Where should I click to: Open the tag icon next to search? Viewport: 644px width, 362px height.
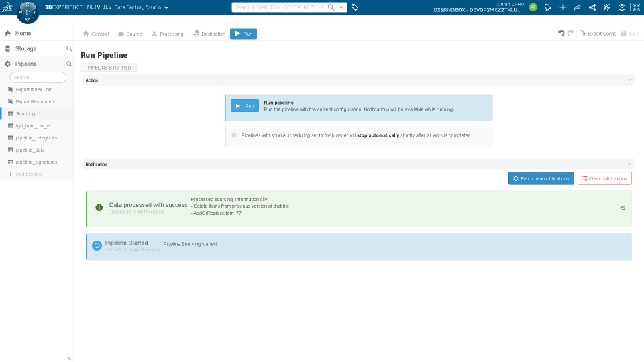[355, 7]
